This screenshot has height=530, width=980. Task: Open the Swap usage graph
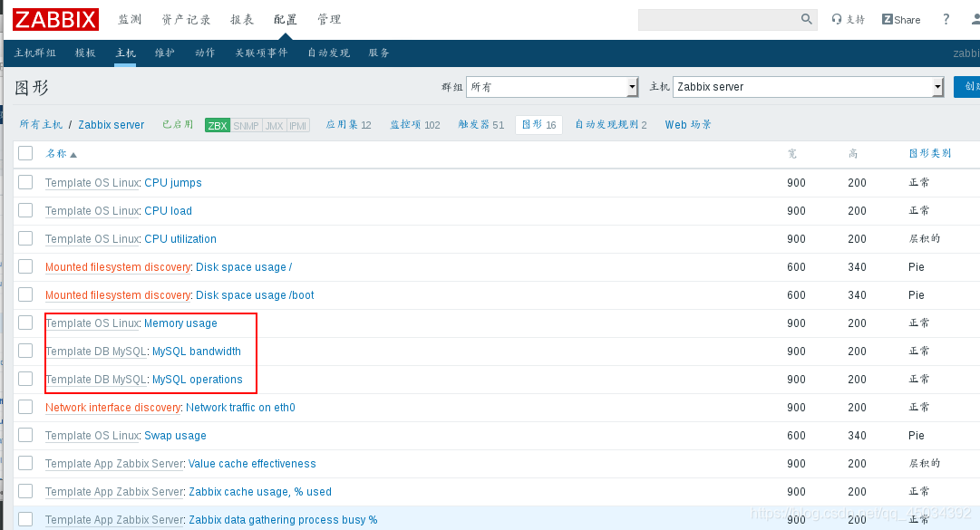(175, 436)
